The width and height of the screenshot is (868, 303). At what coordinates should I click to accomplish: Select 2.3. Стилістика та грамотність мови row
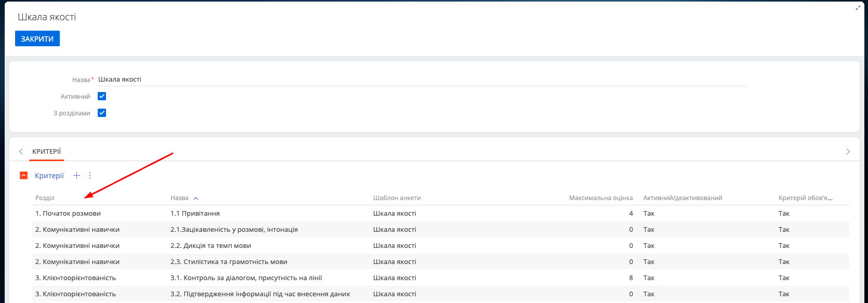click(441, 262)
